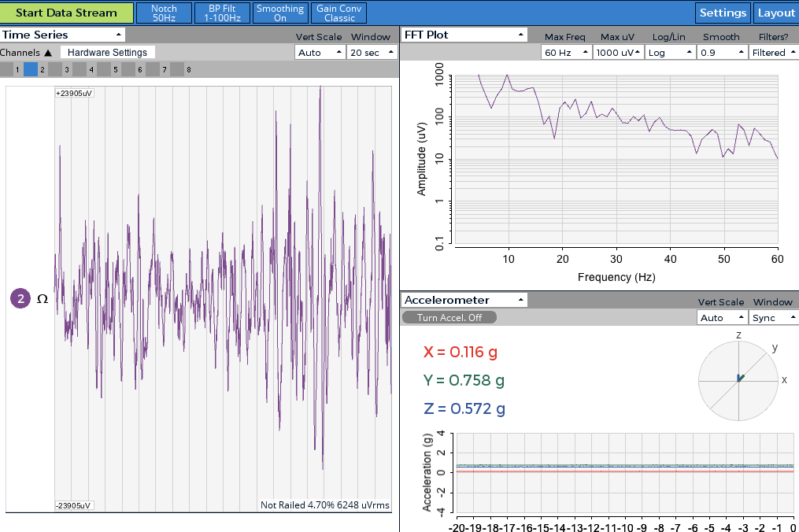Toggle channel 5 square selector
Image resolution: width=799 pixels, height=532 pixels.
pyautogui.click(x=104, y=69)
